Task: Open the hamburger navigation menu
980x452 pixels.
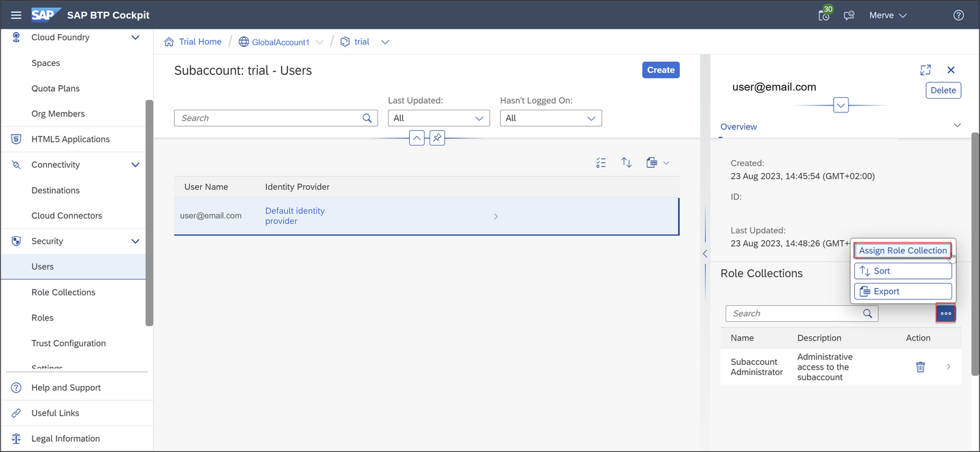Action: click(x=16, y=15)
